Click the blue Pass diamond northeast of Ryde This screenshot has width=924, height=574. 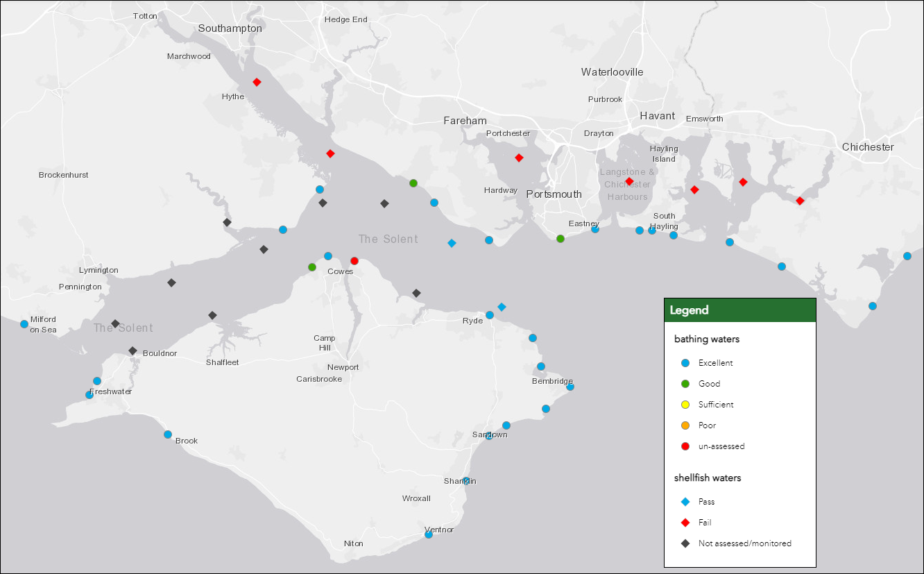502,307
